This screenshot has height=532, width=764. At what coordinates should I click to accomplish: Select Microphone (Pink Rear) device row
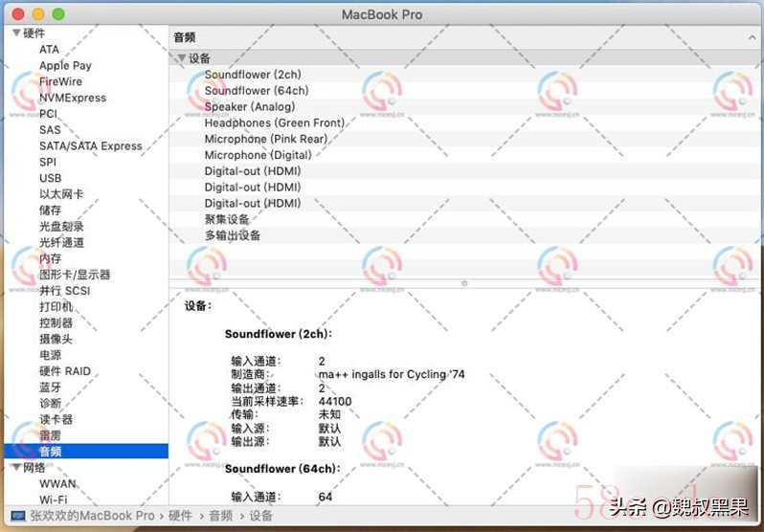coord(466,139)
